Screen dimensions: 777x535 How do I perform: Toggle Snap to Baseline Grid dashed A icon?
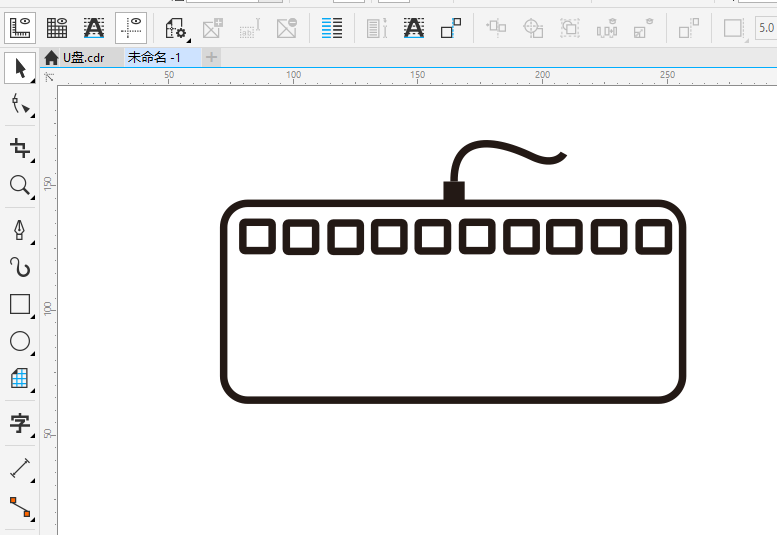(414, 28)
